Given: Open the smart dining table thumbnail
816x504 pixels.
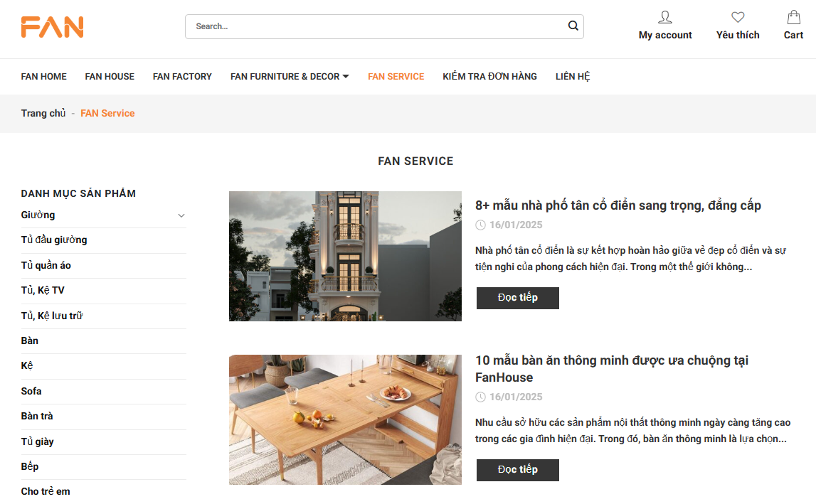Looking at the screenshot, I should (x=345, y=419).
